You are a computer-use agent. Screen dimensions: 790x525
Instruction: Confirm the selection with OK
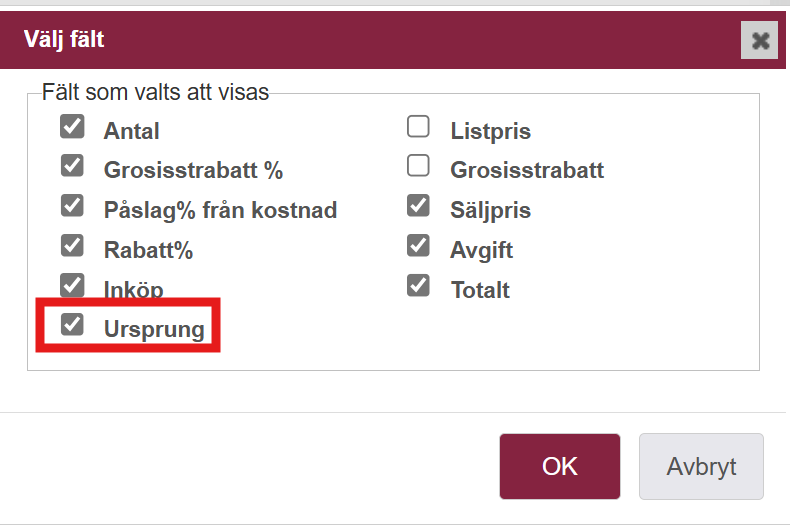pos(560,467)
